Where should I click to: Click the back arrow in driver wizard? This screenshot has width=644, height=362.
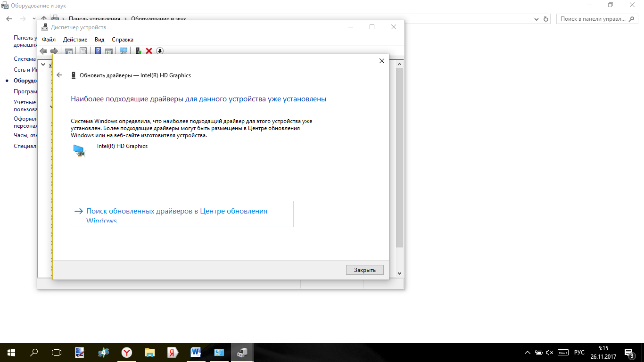59,75
